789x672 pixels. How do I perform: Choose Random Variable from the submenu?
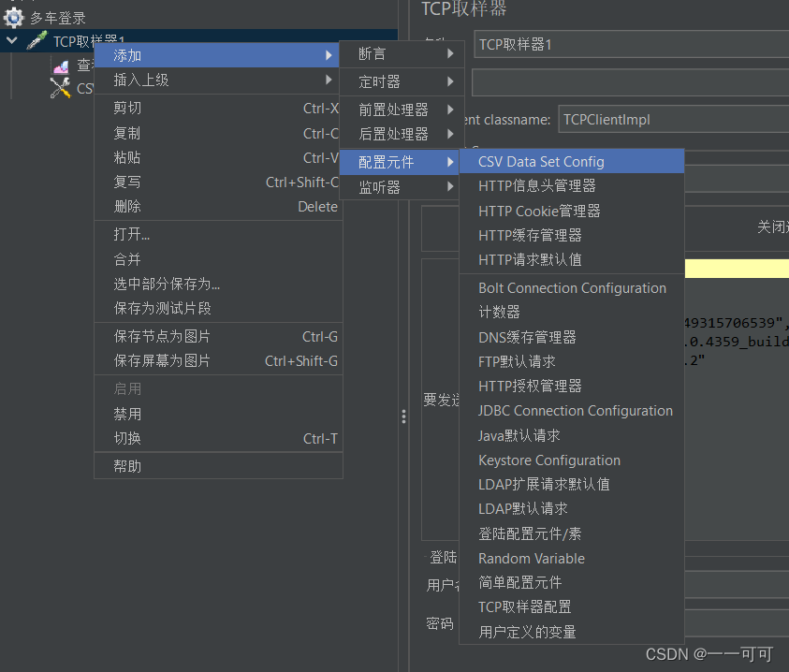(531, 558)
